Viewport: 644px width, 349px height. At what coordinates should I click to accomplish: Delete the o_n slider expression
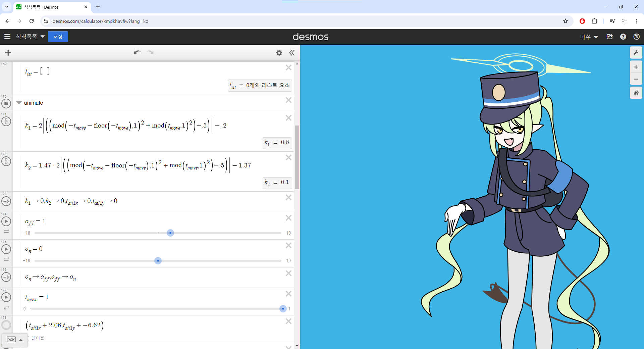click(x=288, y=246)
